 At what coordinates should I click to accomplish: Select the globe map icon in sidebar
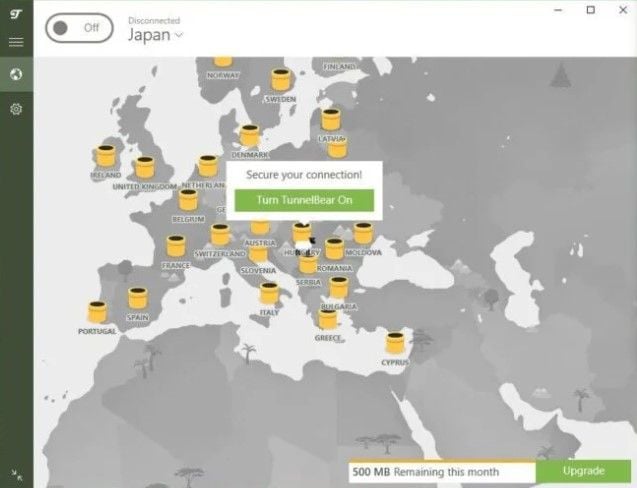(x=16, y=74)
